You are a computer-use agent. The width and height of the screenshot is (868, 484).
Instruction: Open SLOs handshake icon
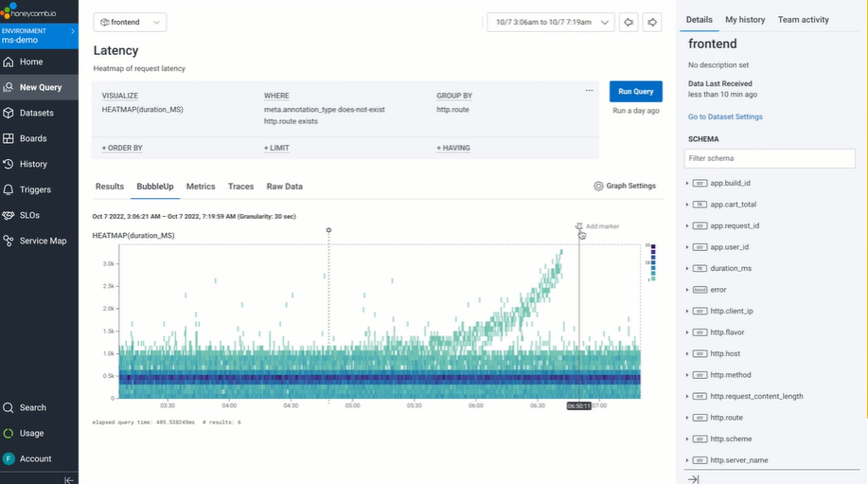pyautogui.click(x=9, y=215)
